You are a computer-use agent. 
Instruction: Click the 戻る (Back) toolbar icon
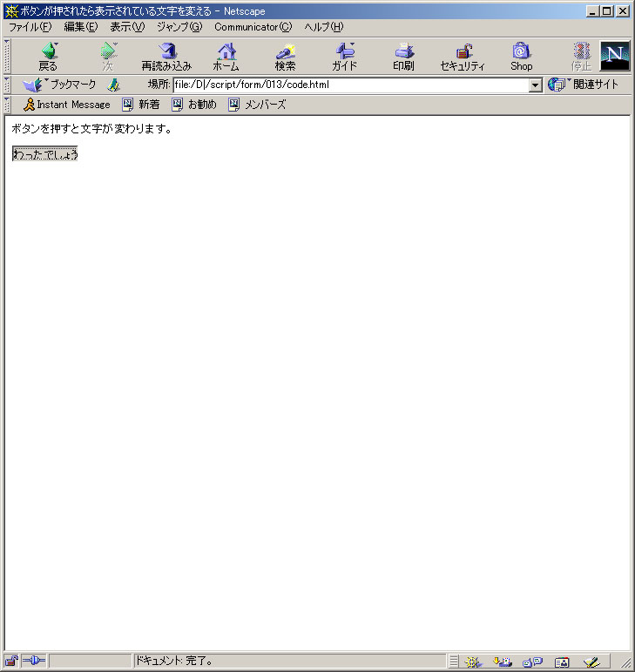49,57
